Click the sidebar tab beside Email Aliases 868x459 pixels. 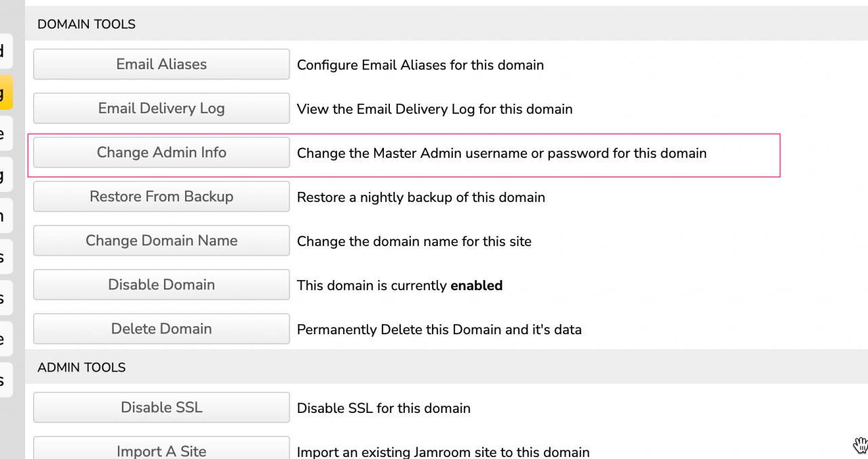tap(5, 51)
